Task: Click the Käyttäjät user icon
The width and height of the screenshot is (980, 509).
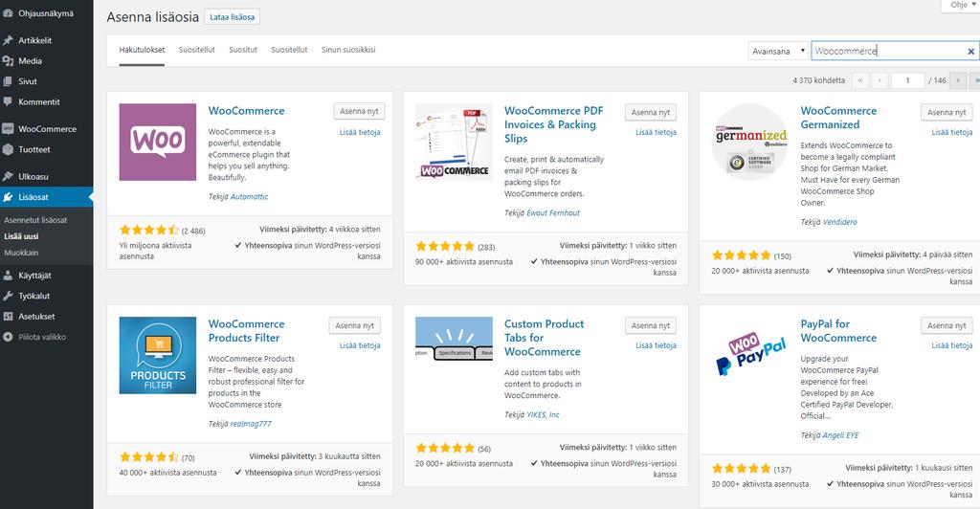Action: click(8, 275)
